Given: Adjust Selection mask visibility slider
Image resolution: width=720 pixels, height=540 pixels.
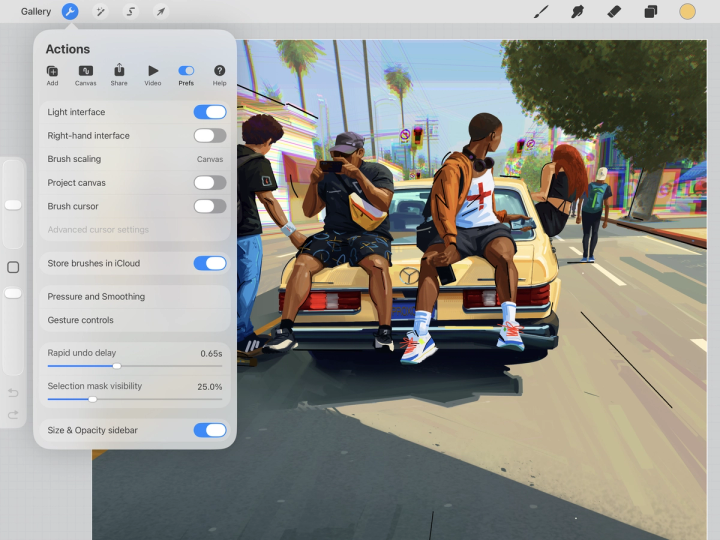Looking at the screenshot, I should [92, 399].
